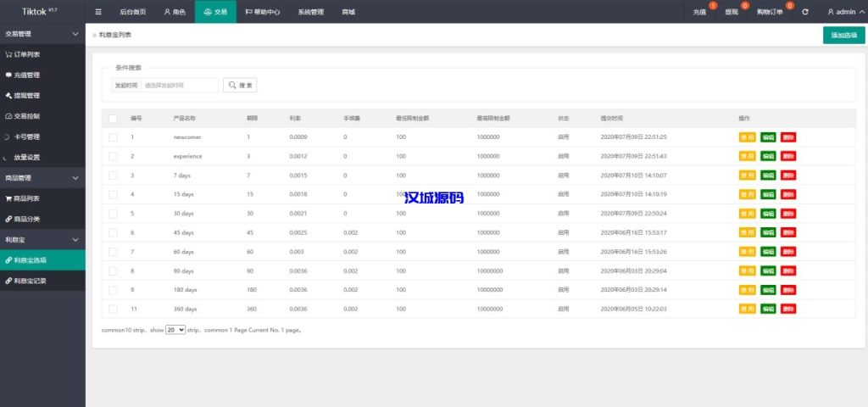Expand the admin user menu
This screenshot has width=868, height=407.
click(842, 12)
